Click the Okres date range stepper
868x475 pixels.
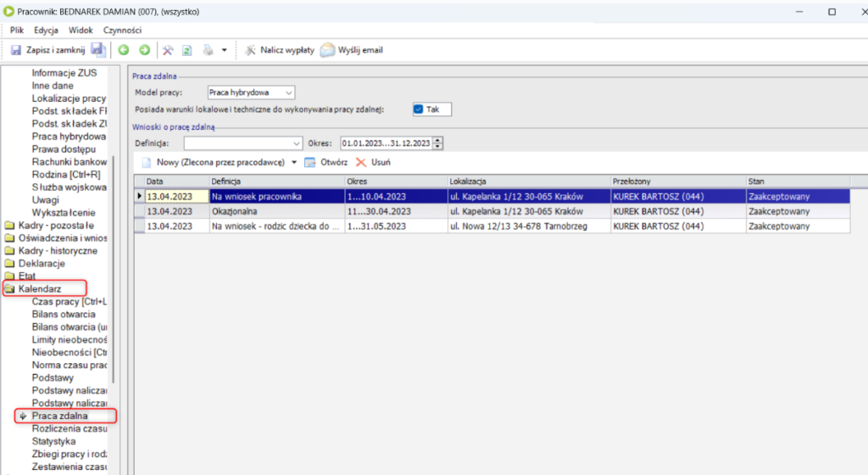pyautogui.click(x=437, y=143)
